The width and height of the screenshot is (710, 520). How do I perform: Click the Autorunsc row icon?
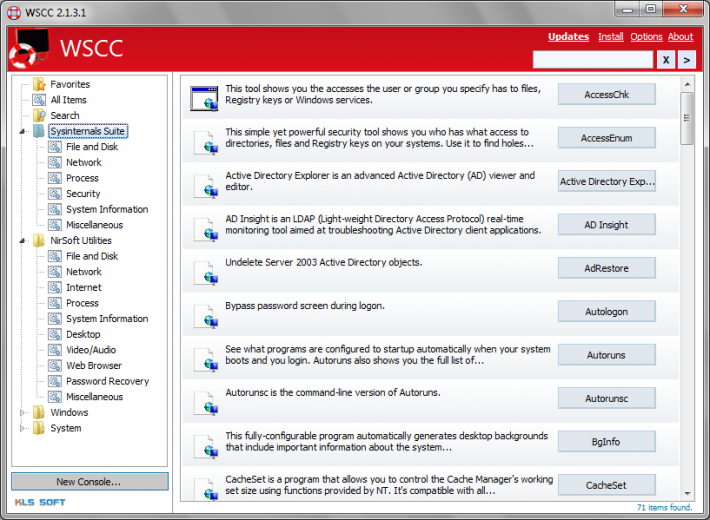[206, 403]
